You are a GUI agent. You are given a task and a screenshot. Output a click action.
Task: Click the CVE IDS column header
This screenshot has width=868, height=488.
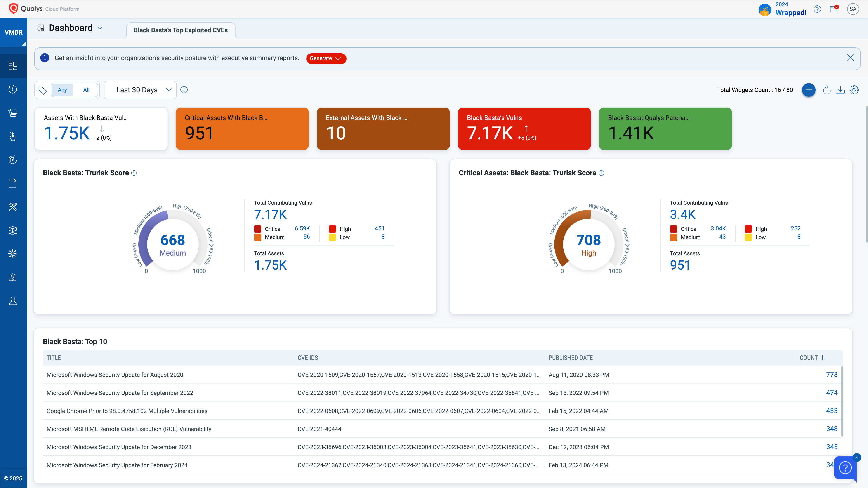click(308, 358)
